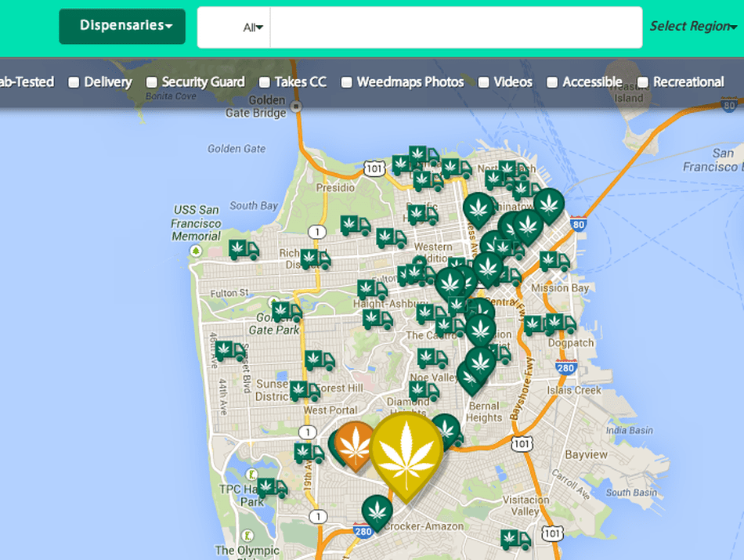Select the USS San Francisco Memorial park icon
The image size is (744, 560).
click(x=196, y=251)
